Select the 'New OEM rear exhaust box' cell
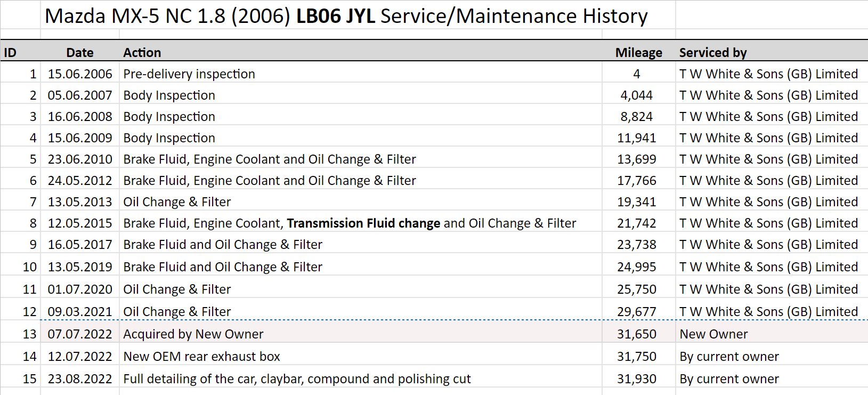Screen dimensions: 868x395 click(361, 356)
